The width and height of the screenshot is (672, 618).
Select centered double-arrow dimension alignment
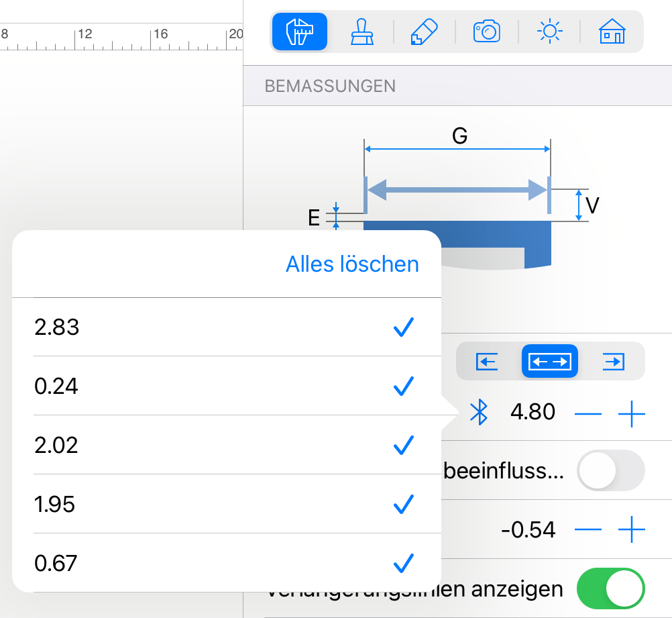click(549, 361)
